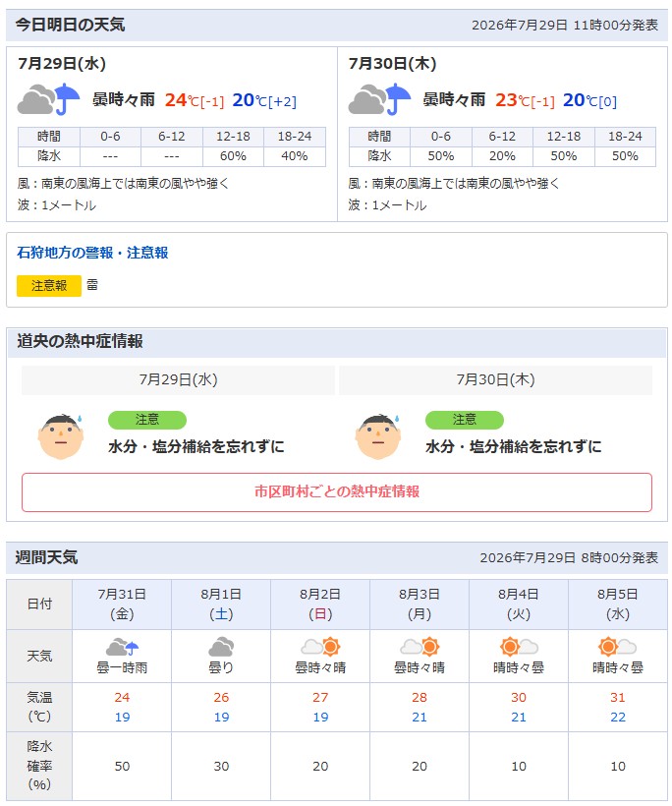672x806 pixels.
Task: Click the 週間天気 section heading
Action: 46,557
